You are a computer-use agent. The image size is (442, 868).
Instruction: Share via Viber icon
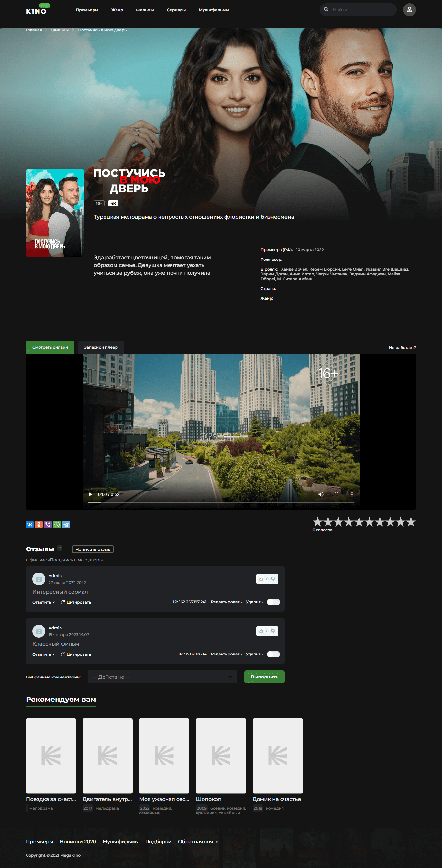coord(48,524)
